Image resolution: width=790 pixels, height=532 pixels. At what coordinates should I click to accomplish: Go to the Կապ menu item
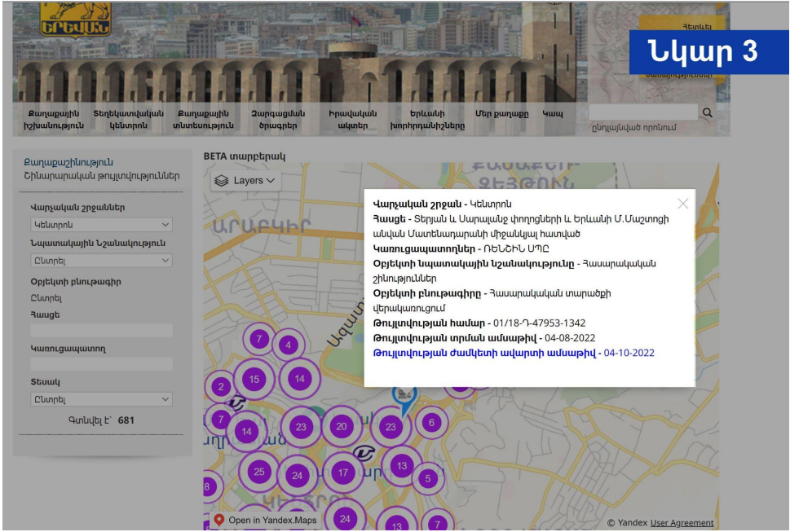tap(553, 114)
